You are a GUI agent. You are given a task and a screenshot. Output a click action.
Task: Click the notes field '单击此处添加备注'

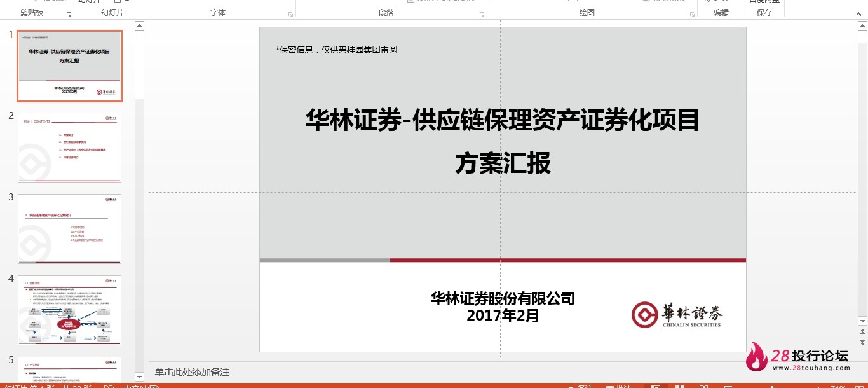192,372
